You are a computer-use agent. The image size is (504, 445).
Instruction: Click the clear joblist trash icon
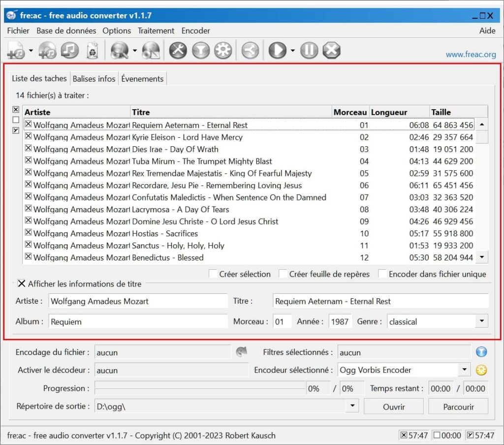point(92,51)
